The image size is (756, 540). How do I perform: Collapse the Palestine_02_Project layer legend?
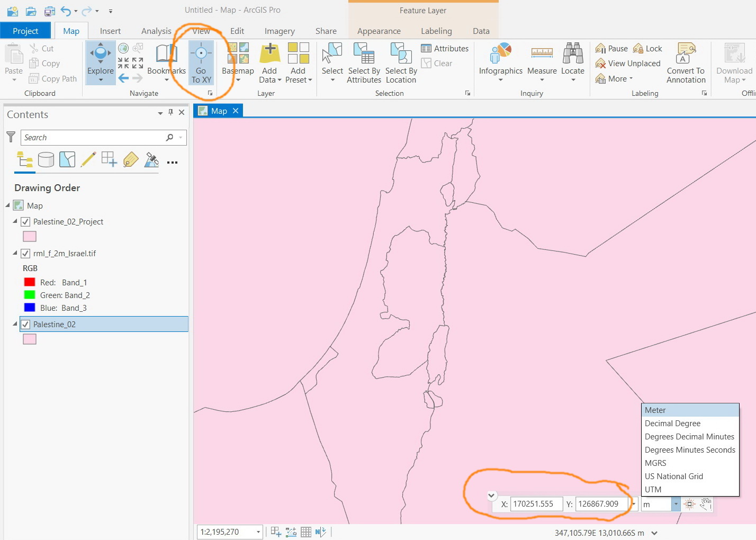click(x=15, y=221)
